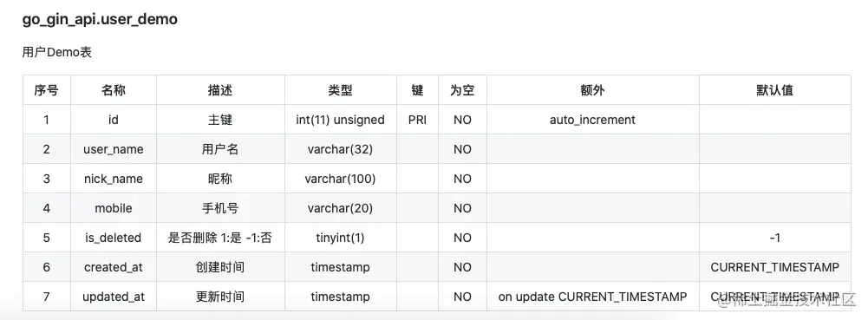
Task: Select the updated_at cell
Action: 114,297
